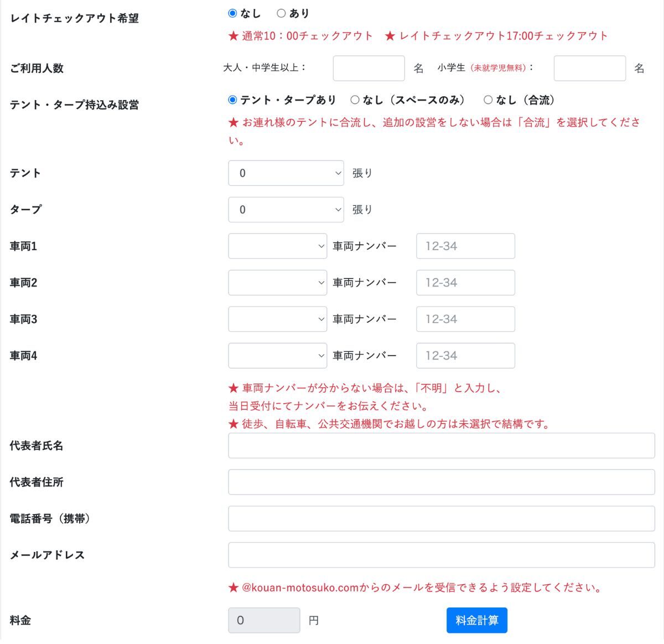Select なし（合流） tent option

click(488, 100)
